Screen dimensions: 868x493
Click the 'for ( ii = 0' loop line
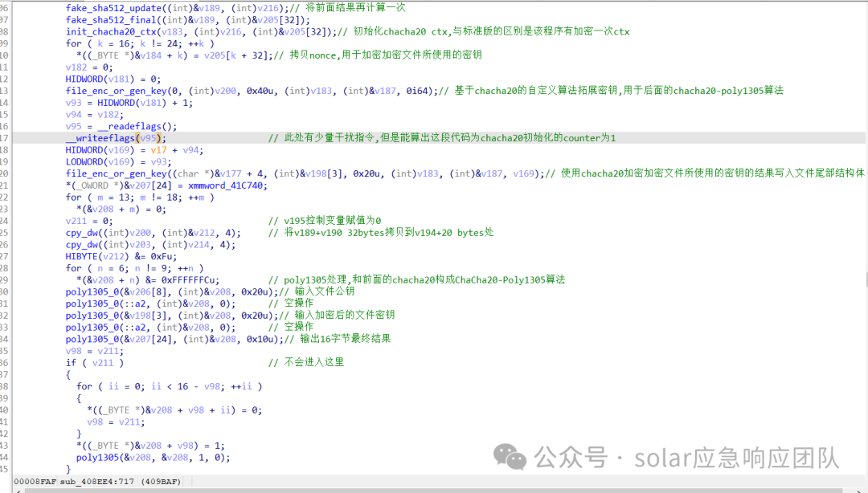point(169,386)
